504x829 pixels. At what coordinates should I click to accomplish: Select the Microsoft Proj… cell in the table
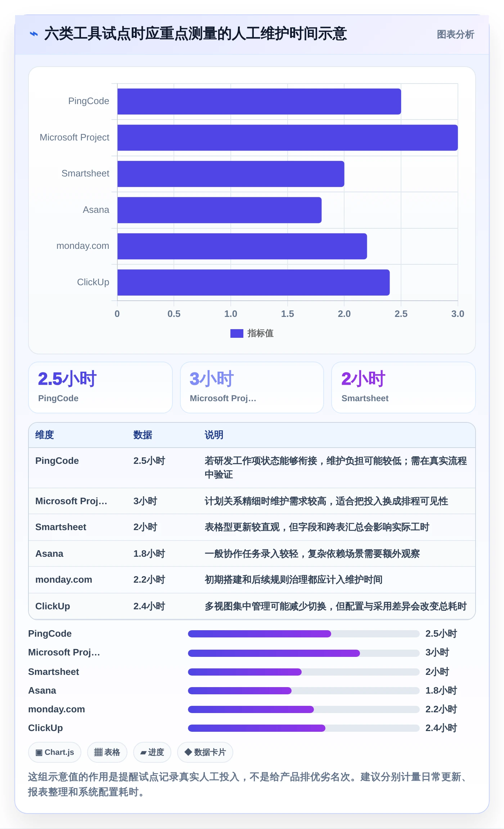coord(71,501)
